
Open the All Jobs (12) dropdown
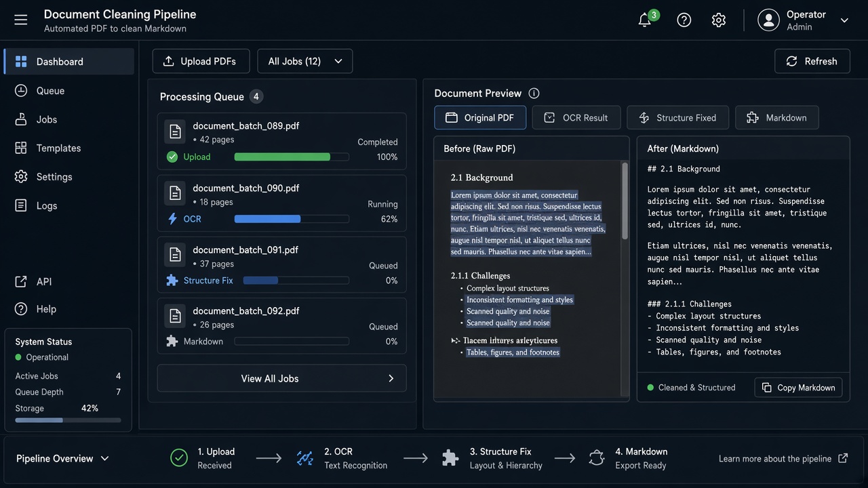305,61
